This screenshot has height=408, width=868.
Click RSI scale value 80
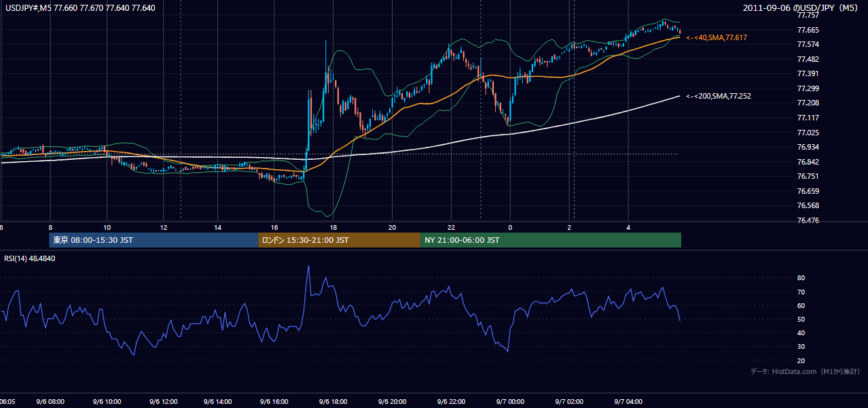(801, 278)
